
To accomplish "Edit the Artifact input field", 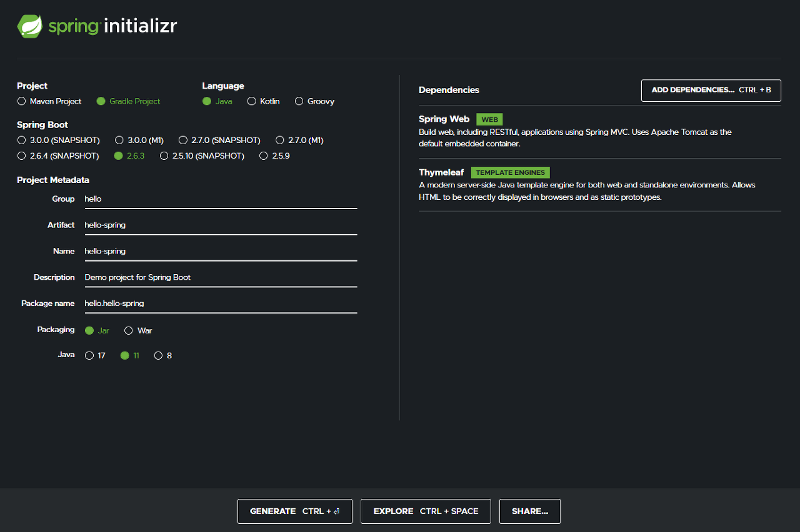I will (221, 225).
